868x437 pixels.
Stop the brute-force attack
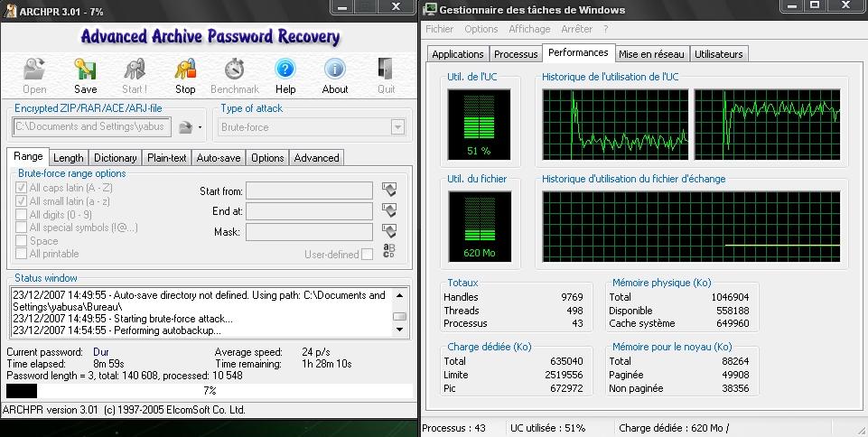tap(185, 70)
